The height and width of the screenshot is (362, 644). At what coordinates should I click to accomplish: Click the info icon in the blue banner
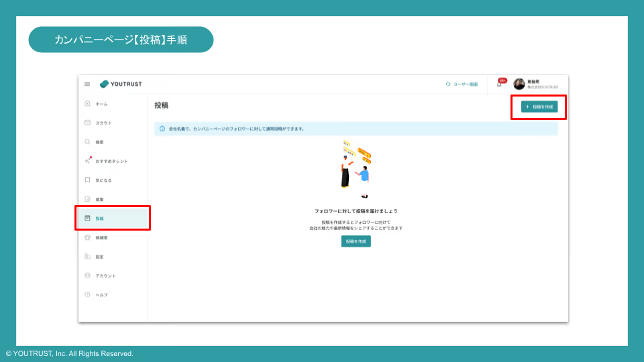[162, 129]
